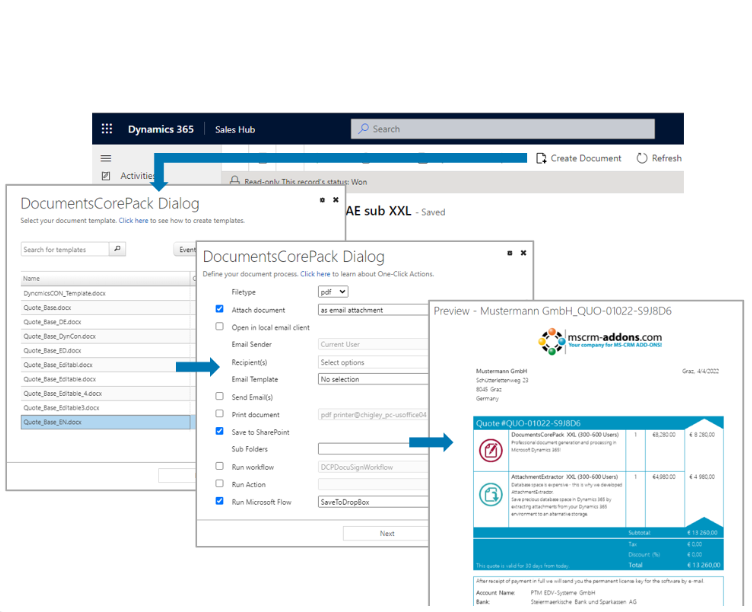Select Quote_Base_EN.docx template
Screen dimensions: 752x612
coord(106,422)
